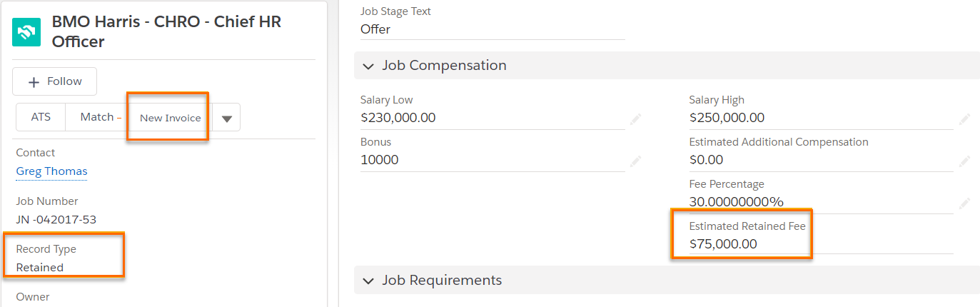Click the Estimated Retained Fee value
The image size is (980, 307).
pyautogui.click(x=723, y=244)
